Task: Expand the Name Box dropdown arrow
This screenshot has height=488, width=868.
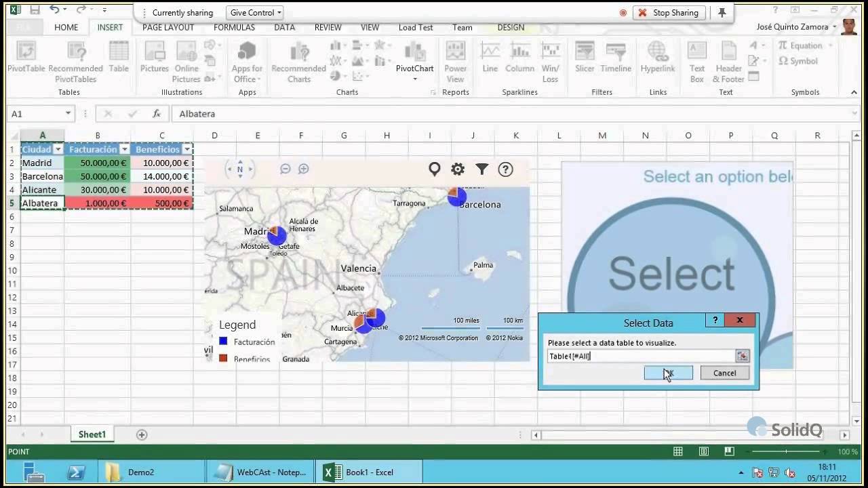Action: point(68,114)
